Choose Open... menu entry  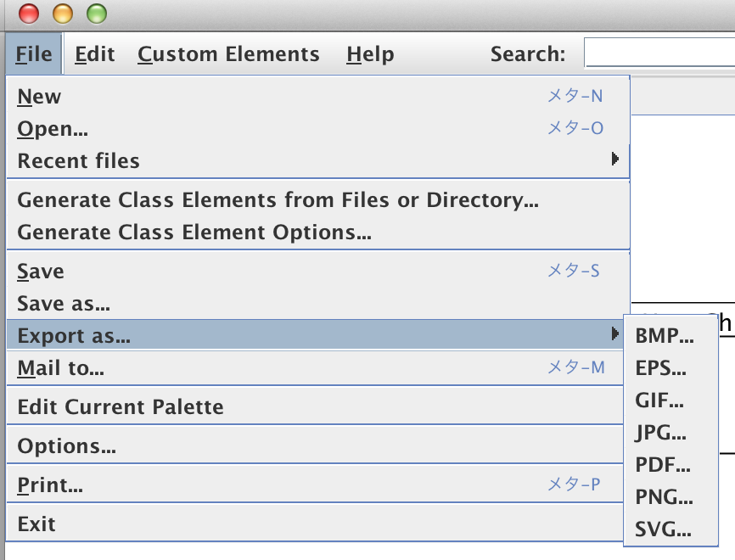[x=317, y=129]
